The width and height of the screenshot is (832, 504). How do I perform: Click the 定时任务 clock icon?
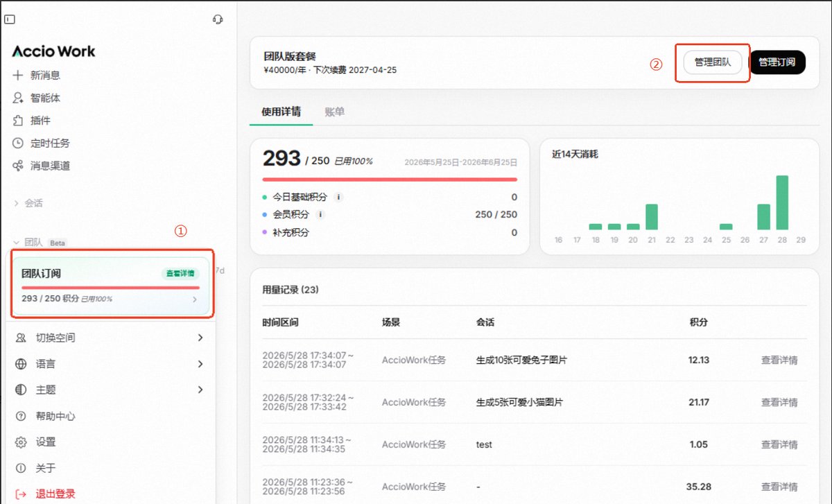click(19, 144)
